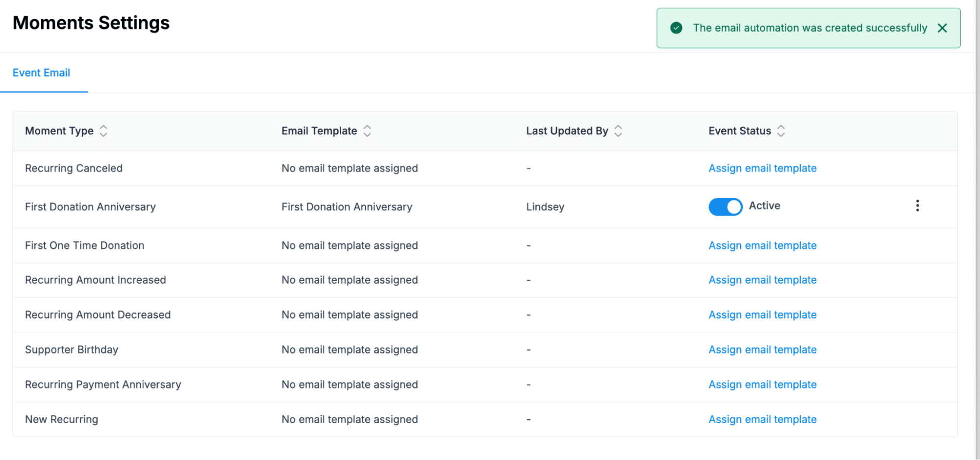Viewport: 980px width, 460px height.
Task: Open the three-dot actions menu on First Donation Anniversary
Action: point(917,206)
